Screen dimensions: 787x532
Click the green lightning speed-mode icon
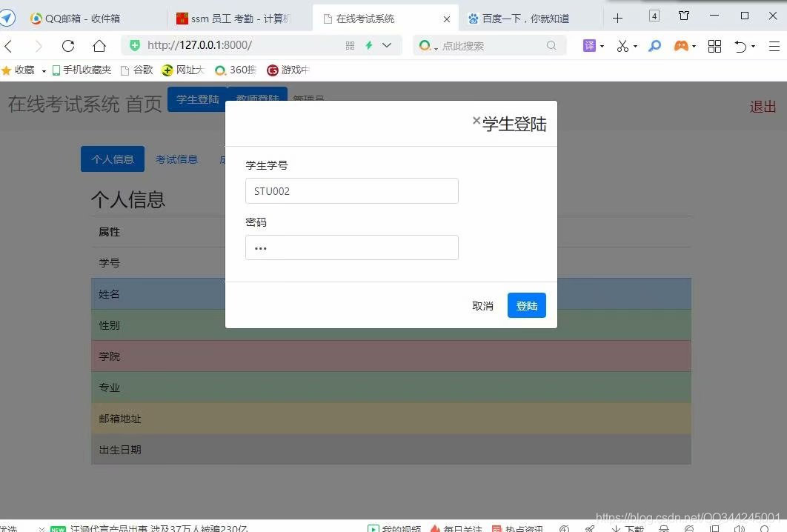(369, 46)
